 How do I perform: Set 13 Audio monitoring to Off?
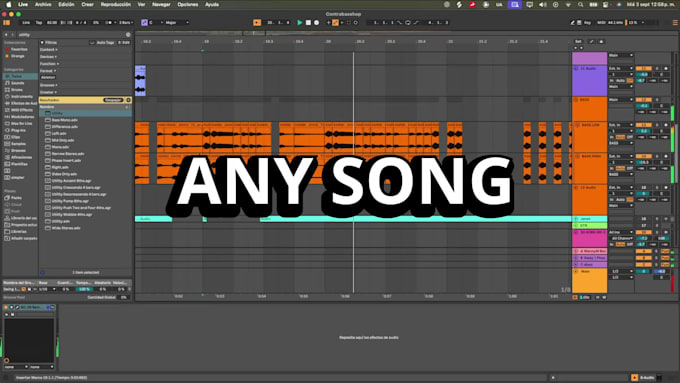tap(630, 200)
